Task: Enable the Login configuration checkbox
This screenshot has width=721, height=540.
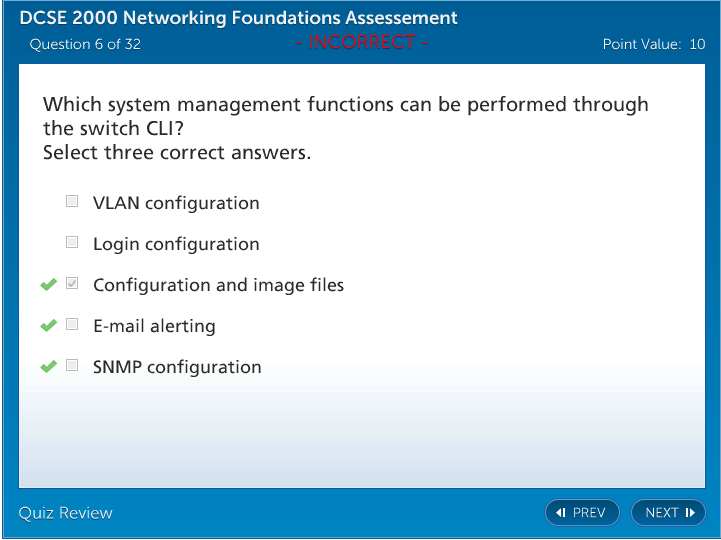Action: click(72, 242)
